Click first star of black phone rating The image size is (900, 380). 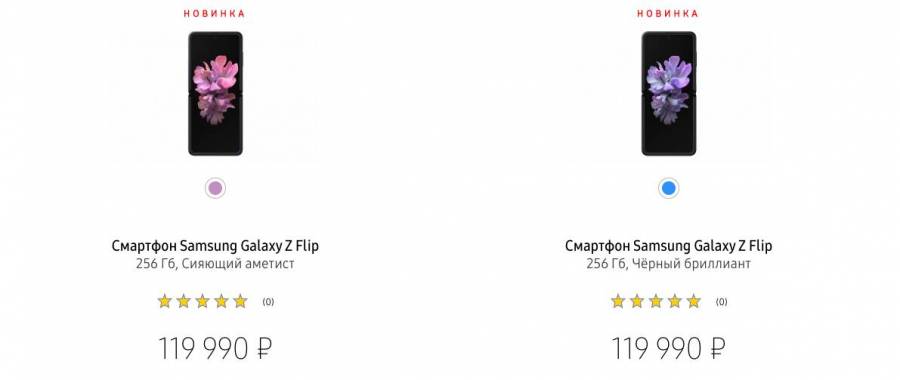(x=618, y=301)
